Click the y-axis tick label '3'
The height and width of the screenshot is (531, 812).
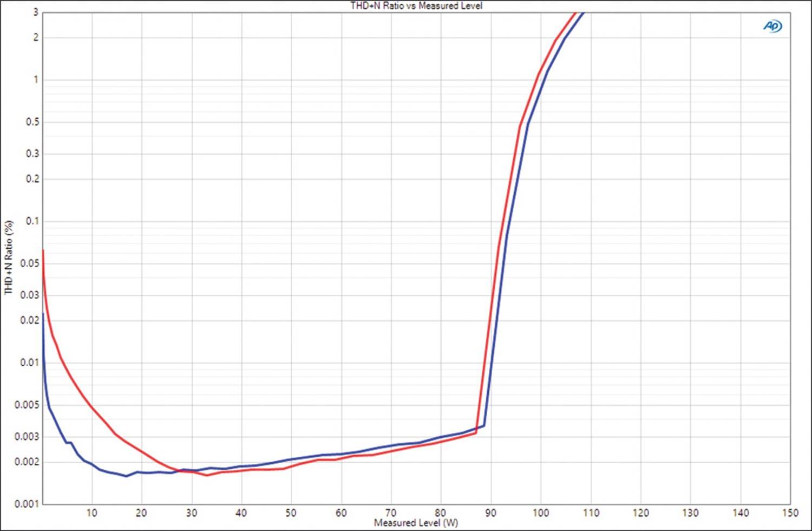click(36, 12)
